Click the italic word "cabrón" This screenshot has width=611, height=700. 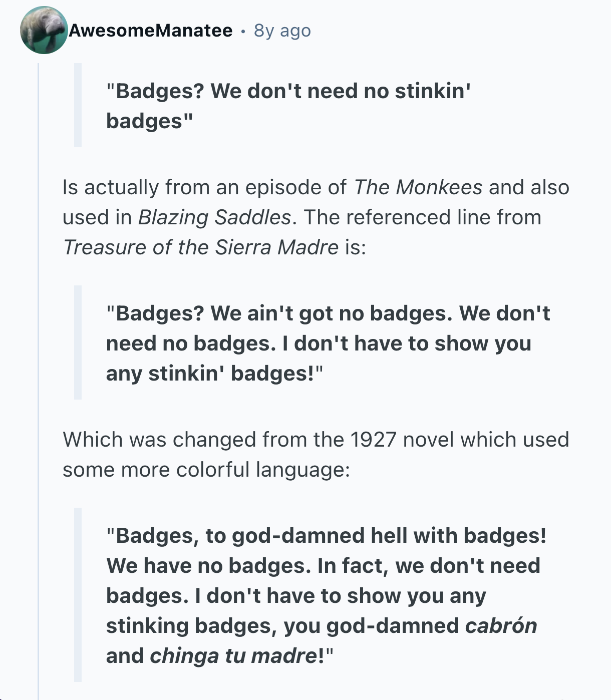[x=500, y=626]
